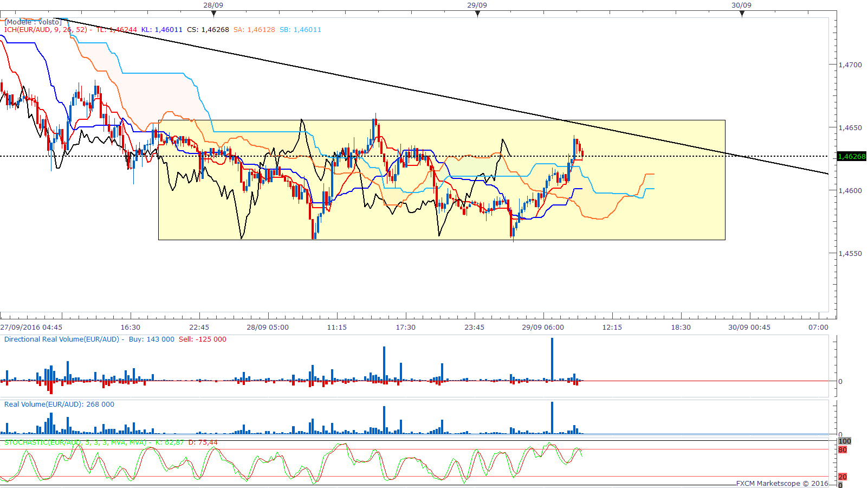Screen dimensions: 868x488
Task: Click the '28/09' date text at the top
Action: 213,5
